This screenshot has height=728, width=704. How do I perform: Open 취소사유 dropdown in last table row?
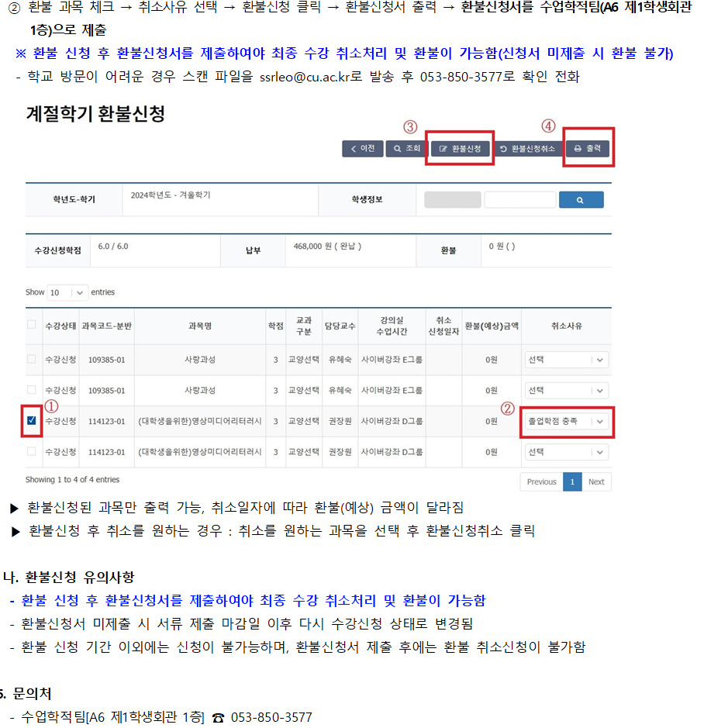coord(567,452)
